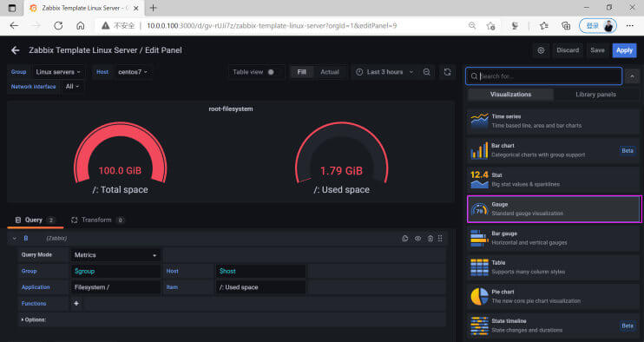Select the Fill display mode
Viewport: 644px width, 342px height.
301,72
